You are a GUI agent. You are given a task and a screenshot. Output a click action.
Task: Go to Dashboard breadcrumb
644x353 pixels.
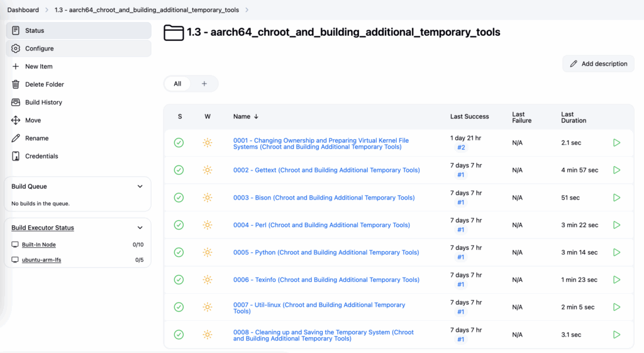point(23,10)
